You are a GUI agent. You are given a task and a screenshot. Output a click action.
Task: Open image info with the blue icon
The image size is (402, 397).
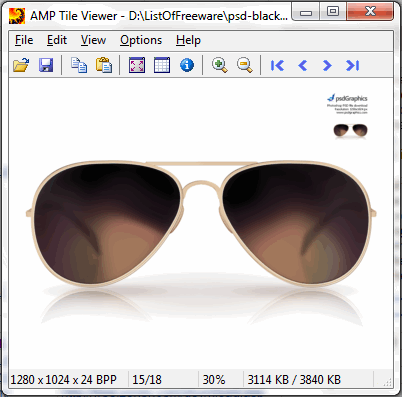[187, 65]
